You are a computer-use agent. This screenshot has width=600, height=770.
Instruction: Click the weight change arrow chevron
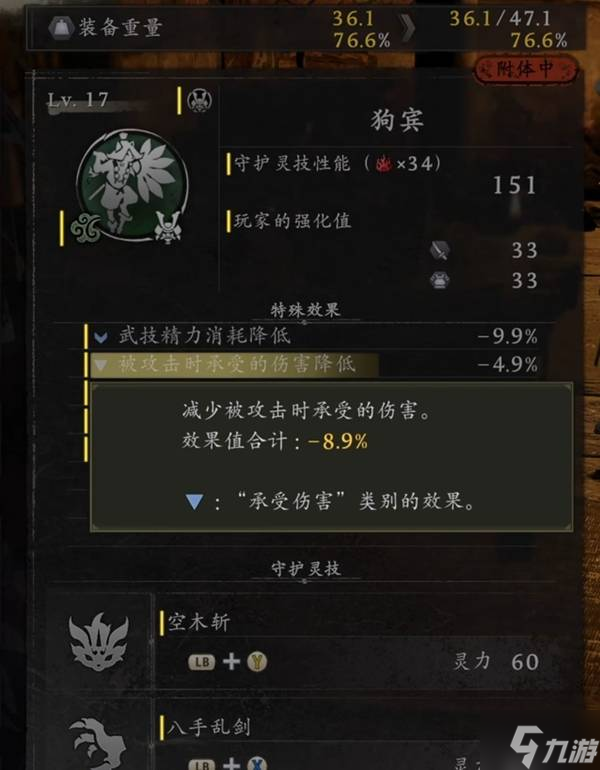pyautogui.click(x=408, y=28)
